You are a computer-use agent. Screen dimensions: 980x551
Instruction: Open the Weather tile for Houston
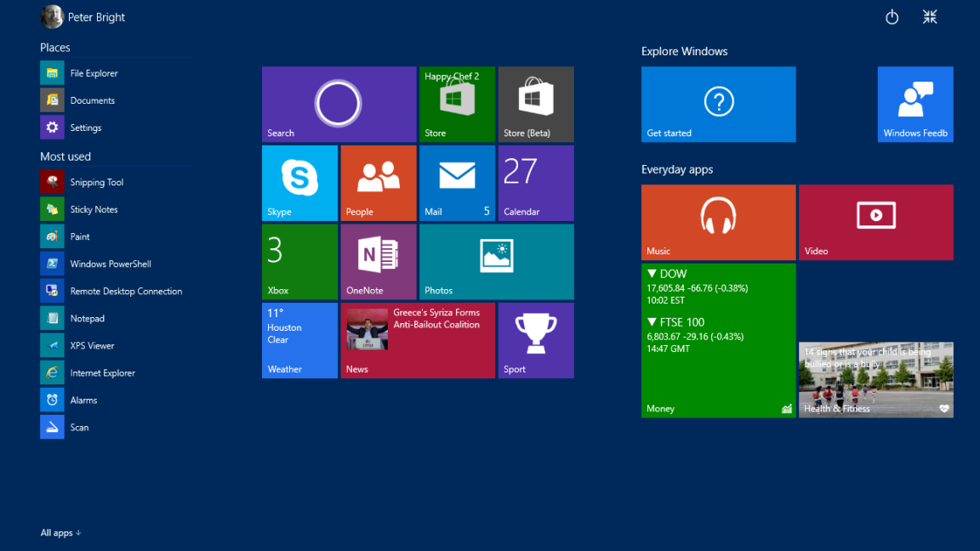click(299, 340)
